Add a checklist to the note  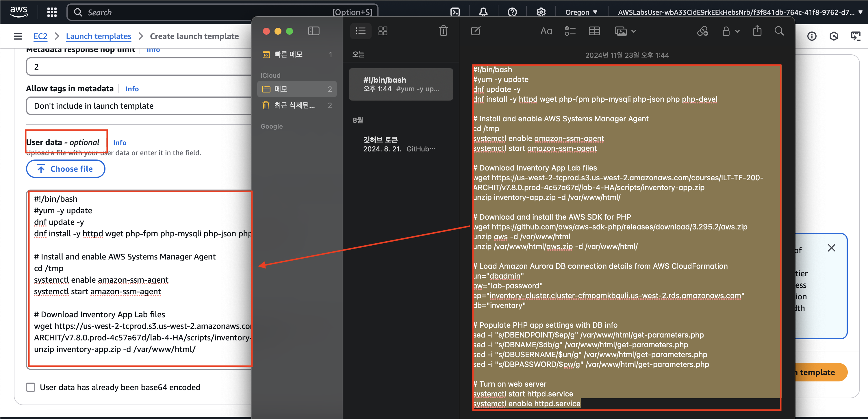click(570, 31)
